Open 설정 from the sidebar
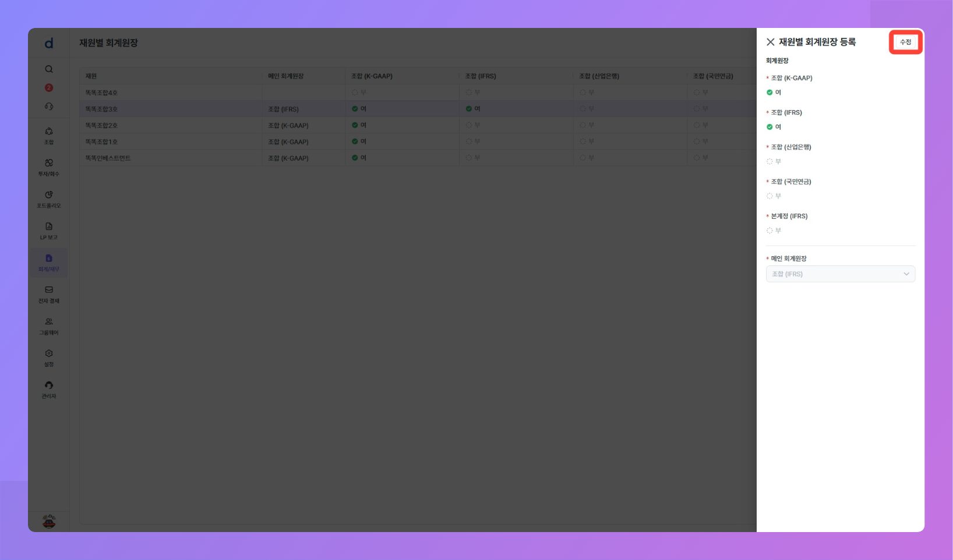This screenshot has height=560, width=953. tap(49, 358)
